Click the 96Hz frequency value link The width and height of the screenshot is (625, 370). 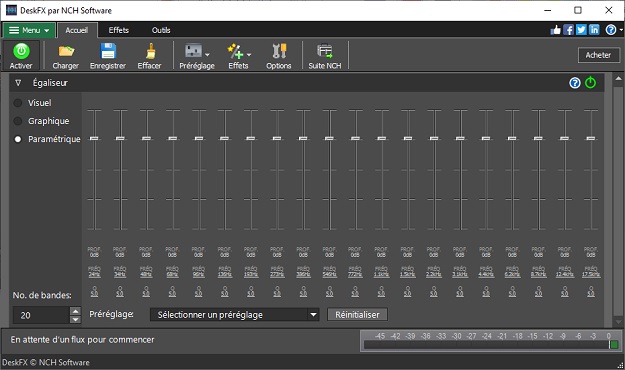[199, 275]
